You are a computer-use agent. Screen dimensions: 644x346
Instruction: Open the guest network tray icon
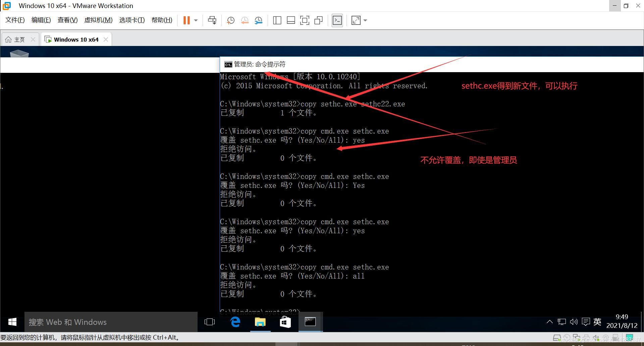pyautogui.click(x=562, y=322)
